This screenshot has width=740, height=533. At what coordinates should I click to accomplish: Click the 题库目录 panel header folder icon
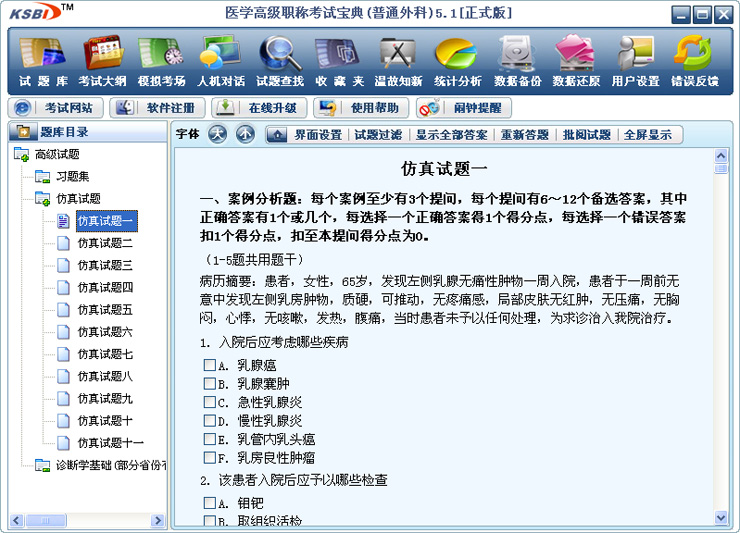click(x=23, y=132)
